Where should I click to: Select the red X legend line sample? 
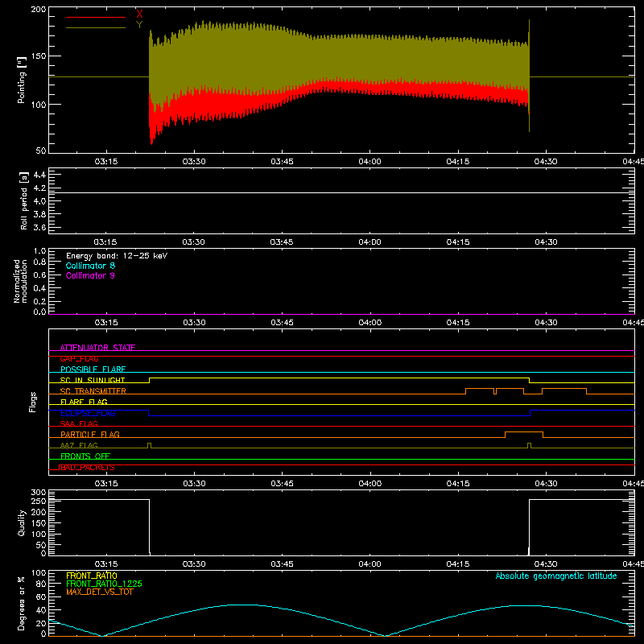tap(96, 17)
